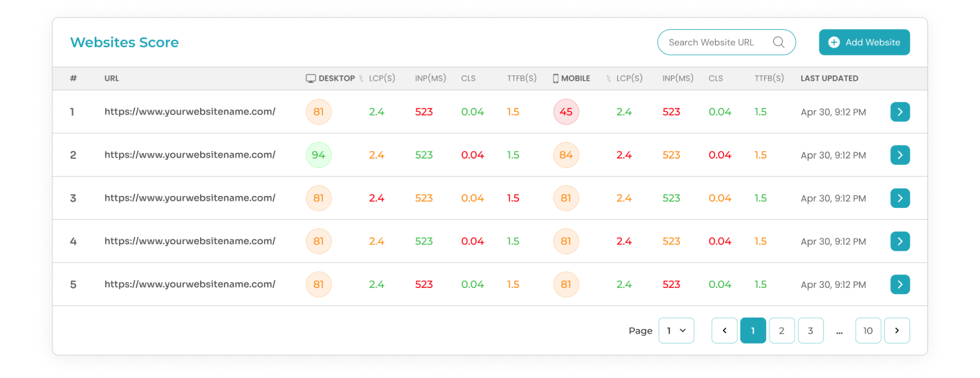This screenshot has height=378, width=980.
Task: Open details arrow for row 3
Action: [x=900, y=198]
